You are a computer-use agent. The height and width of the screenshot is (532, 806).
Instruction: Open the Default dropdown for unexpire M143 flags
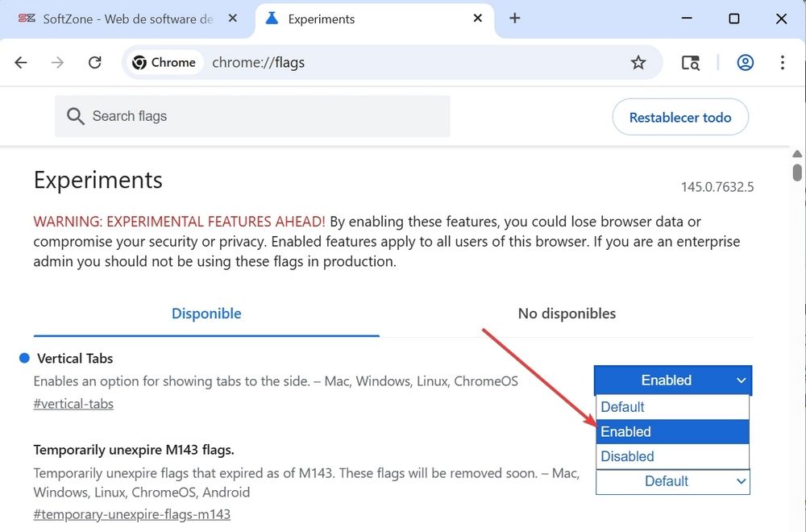point(672,481)
